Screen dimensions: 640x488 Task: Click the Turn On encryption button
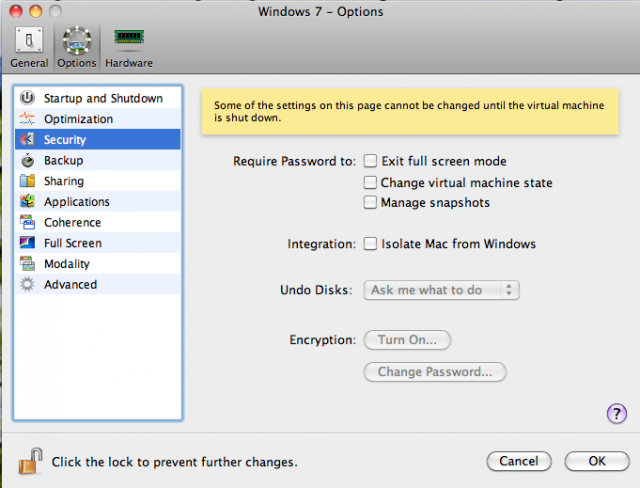click(407, 340)
